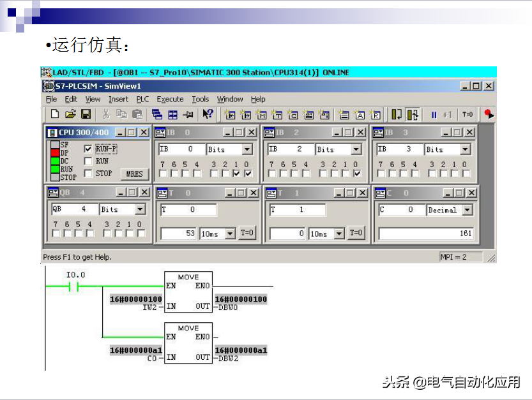Image resolution: width=532 pixels, height=400 pixels.
Task: Click the Copy toolbar icon
Action: tap(122, 114)
